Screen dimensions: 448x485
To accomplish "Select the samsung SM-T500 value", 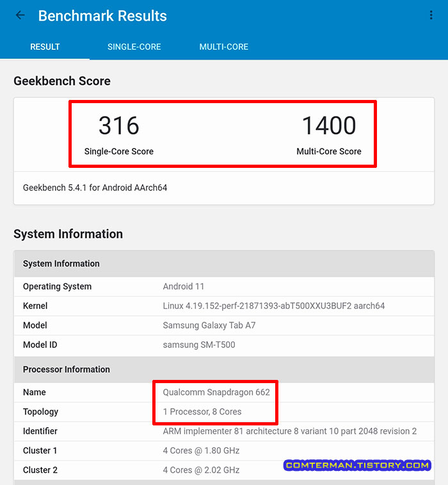I will (x=199, y=345).
